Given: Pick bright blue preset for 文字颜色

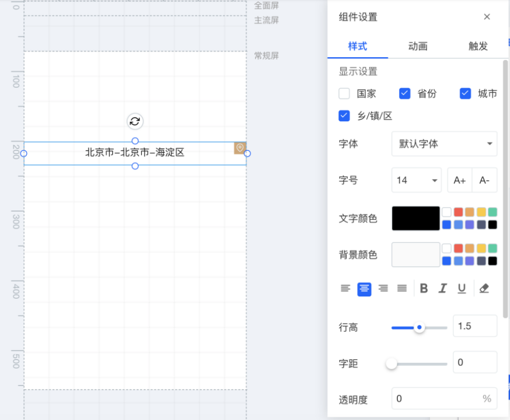Looking at the screenshot, I should [x=446, y=225].
